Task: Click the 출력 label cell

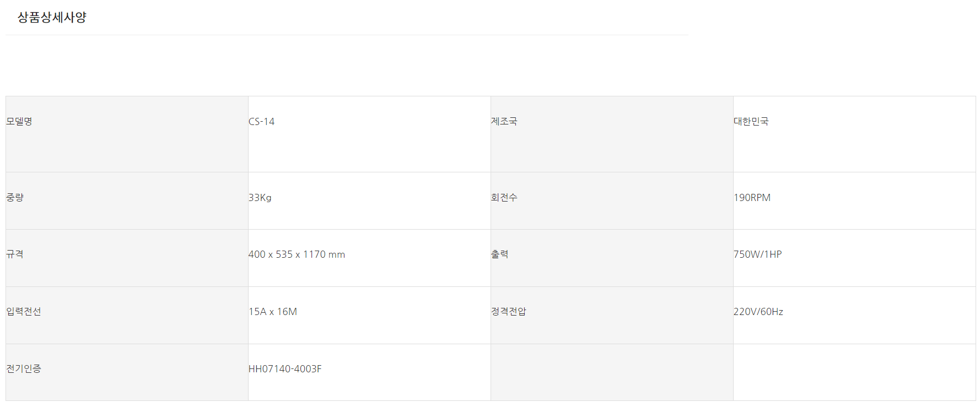Action: (499, 254)
